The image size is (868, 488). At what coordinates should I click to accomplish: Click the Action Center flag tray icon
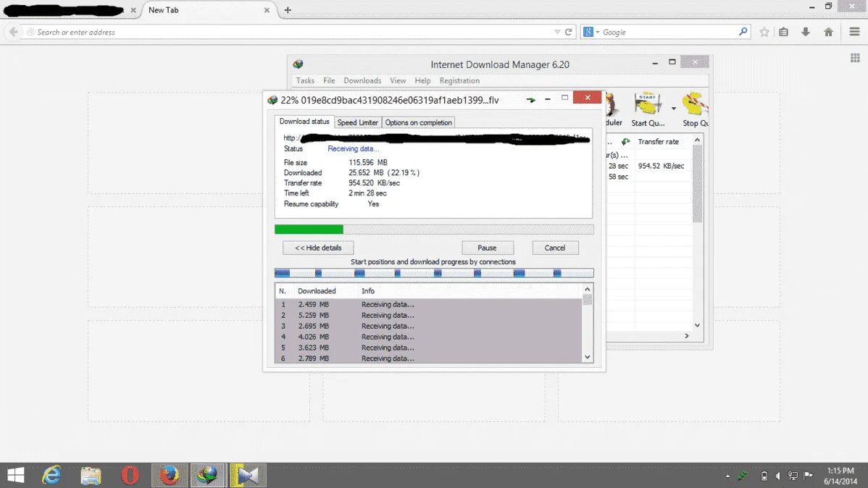click(808, 476)
